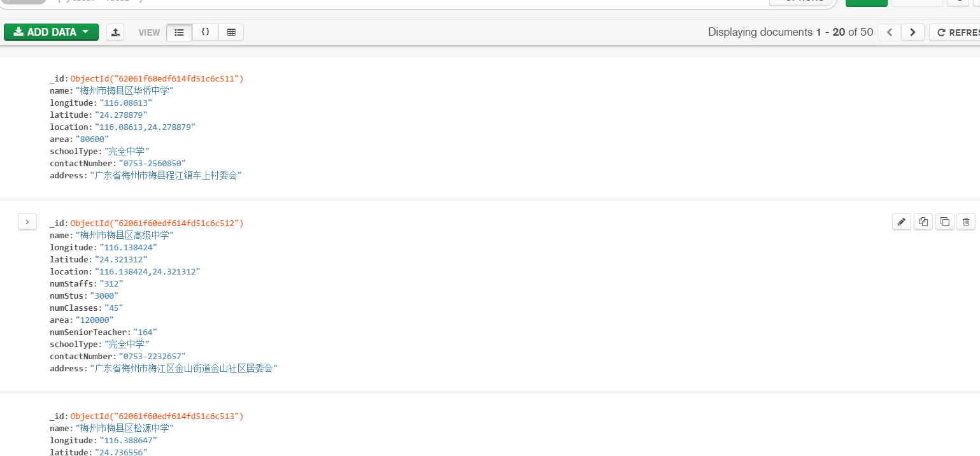Click name value "梅州市梅县区华侨中学"
This screenshot has width=980, height=456.
click(124, 91)
